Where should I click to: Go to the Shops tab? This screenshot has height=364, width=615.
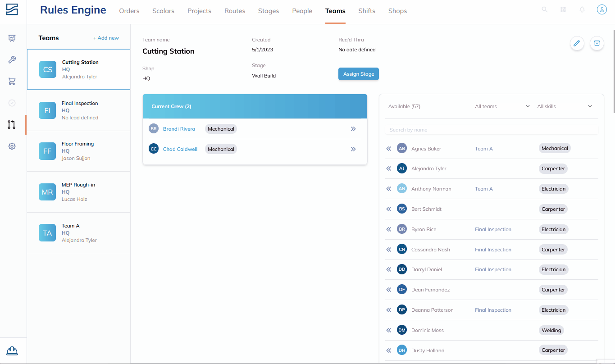click(x=398, y=11)
